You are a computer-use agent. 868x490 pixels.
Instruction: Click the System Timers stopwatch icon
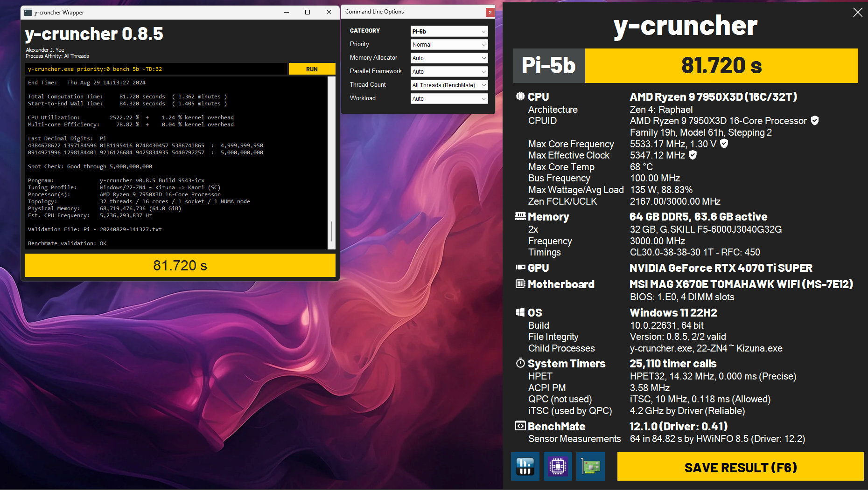[x=520, y=363]
